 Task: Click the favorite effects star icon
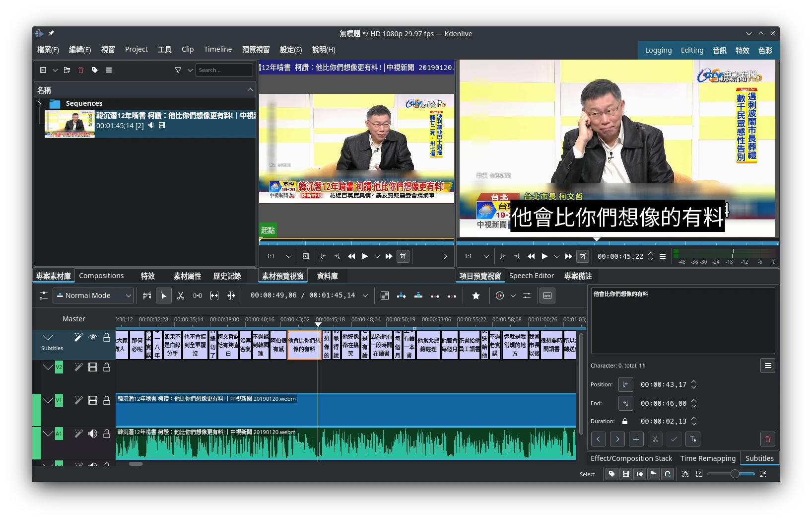point(475,296)
